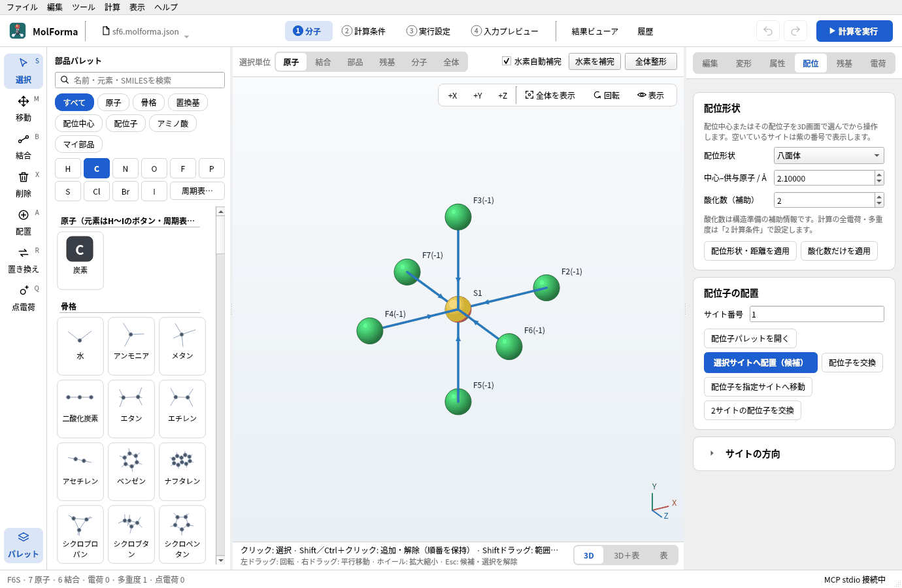Expand the サイトの方向 section
The width and height of the screenshot is (902, 588).
point(793,453)
